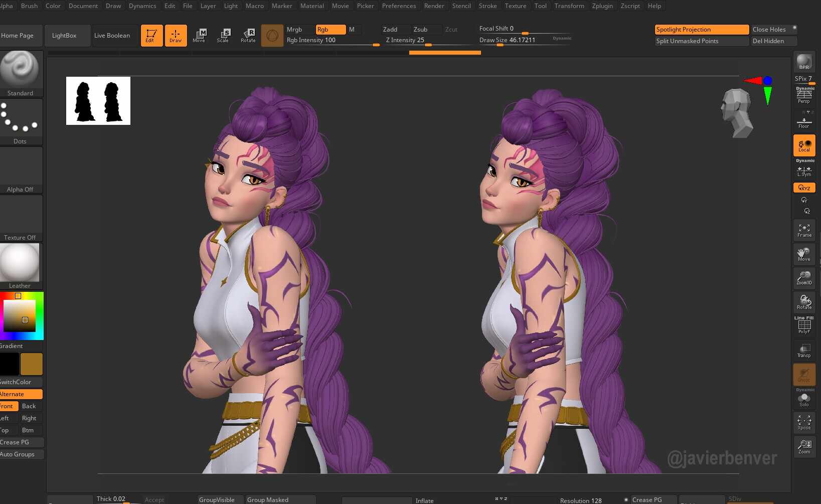Click the Close Holes button

769,30
